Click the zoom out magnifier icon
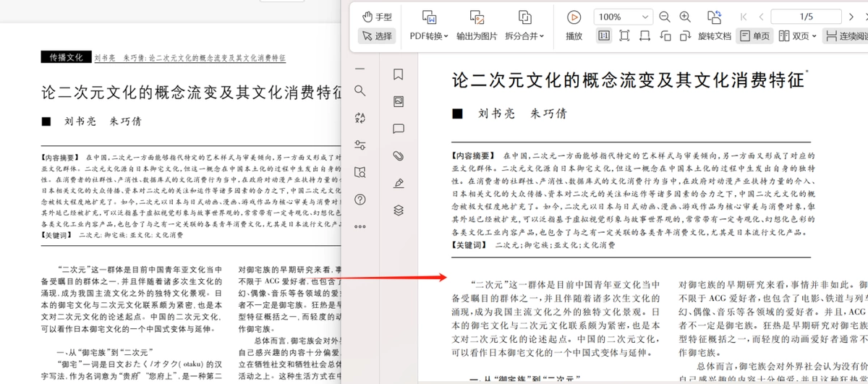 tap(665, 17)
